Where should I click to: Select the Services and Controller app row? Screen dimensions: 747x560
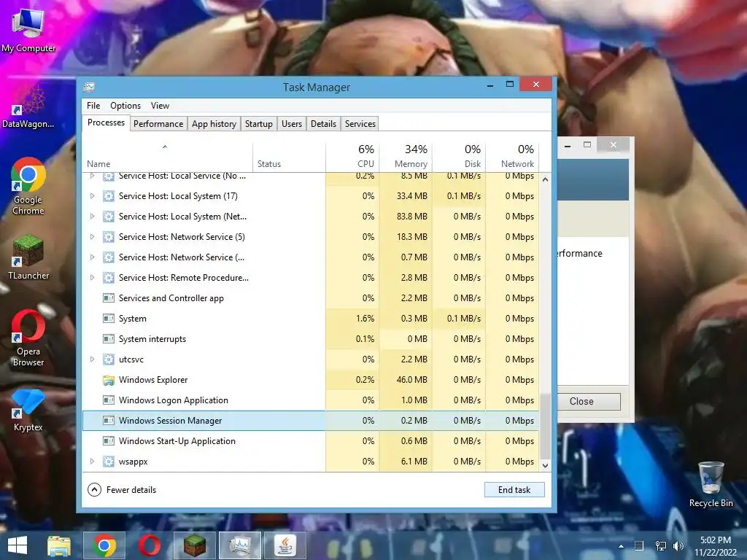click(x=311, y=298)
